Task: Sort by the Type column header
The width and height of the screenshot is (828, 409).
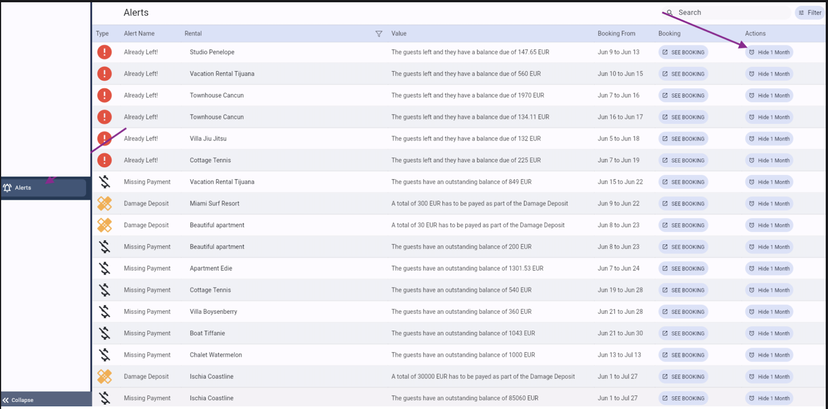Action: pos(102,34)
